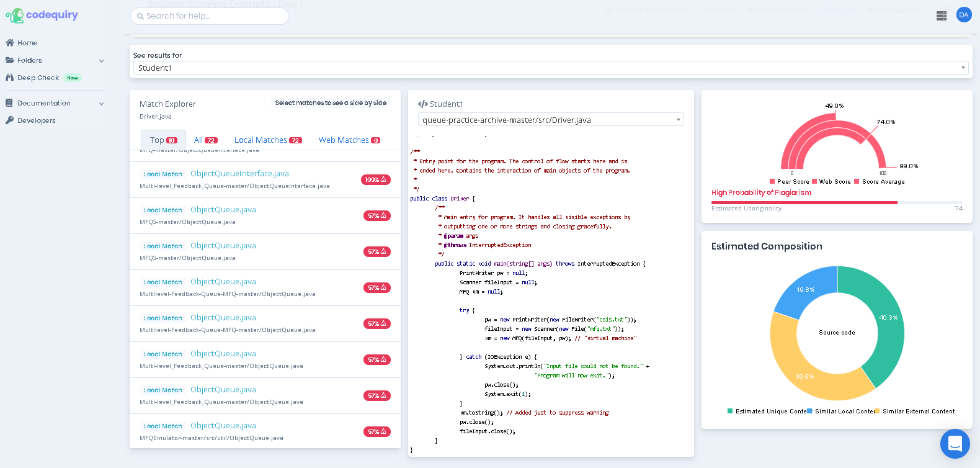Click the Developers key icon
The width and height of the screenshot is (980, 468).
click(x=9, y=120)
